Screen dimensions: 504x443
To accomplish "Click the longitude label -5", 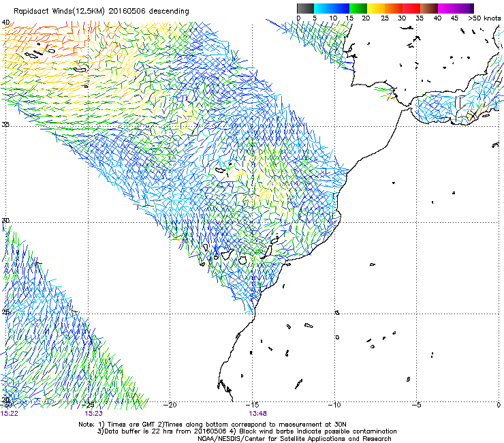I will [416, 405].
